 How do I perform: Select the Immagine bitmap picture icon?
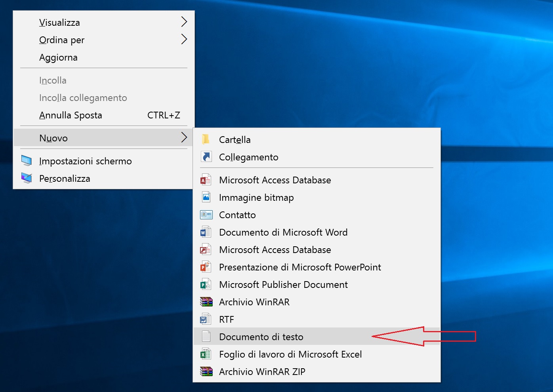(x=206, y=197)
